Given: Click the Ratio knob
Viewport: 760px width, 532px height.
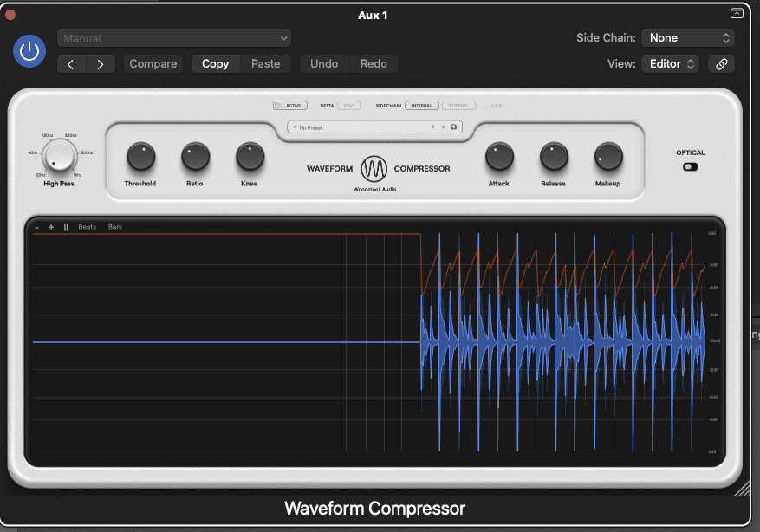Looking at the screenshot, I should (195, 157).
